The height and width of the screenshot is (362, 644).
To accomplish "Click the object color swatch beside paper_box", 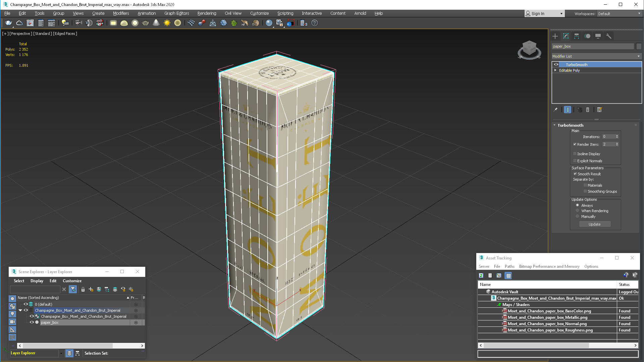I will [639, 46].
